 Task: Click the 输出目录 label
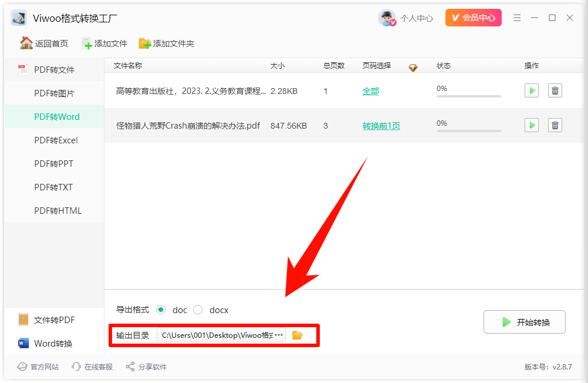point(133,335)
